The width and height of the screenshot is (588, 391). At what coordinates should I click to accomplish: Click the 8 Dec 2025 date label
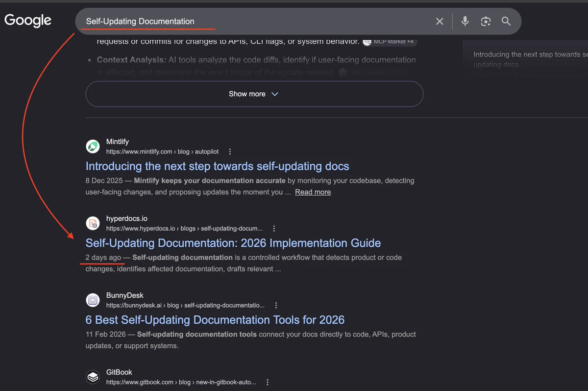pos(105,181)
